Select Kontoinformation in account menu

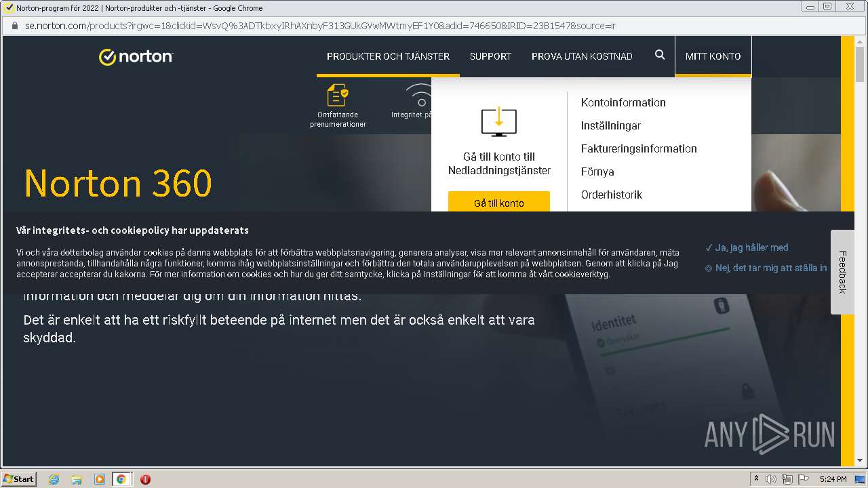tap(623, 102)
